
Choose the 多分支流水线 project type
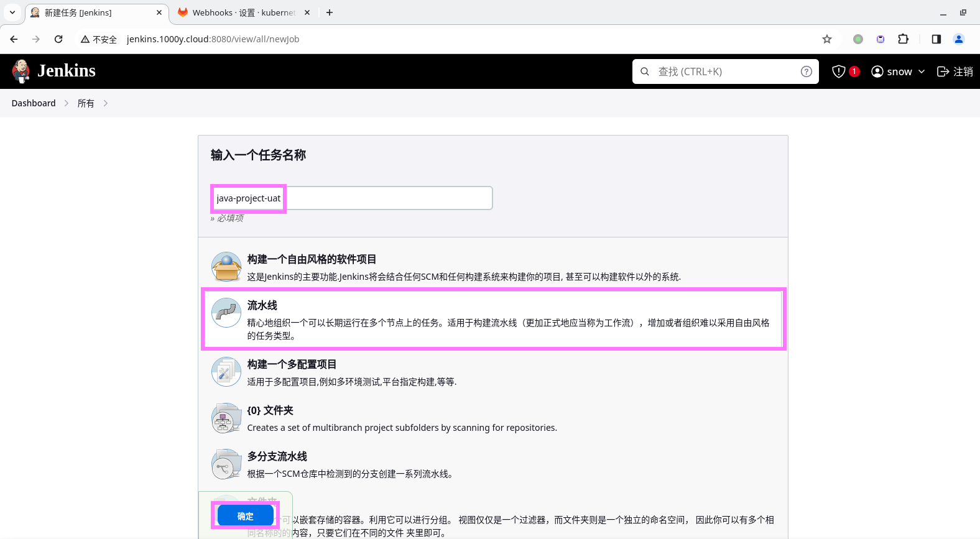pos(494,464)
